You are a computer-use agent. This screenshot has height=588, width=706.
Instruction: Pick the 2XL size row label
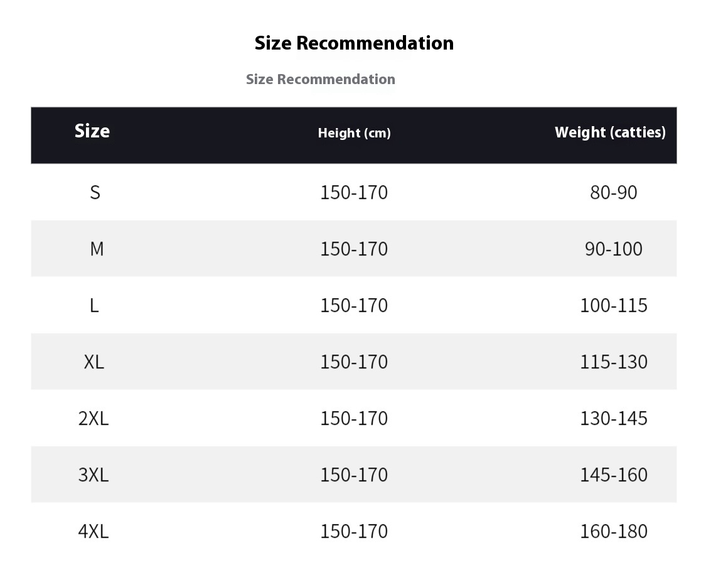coord(94,419)
